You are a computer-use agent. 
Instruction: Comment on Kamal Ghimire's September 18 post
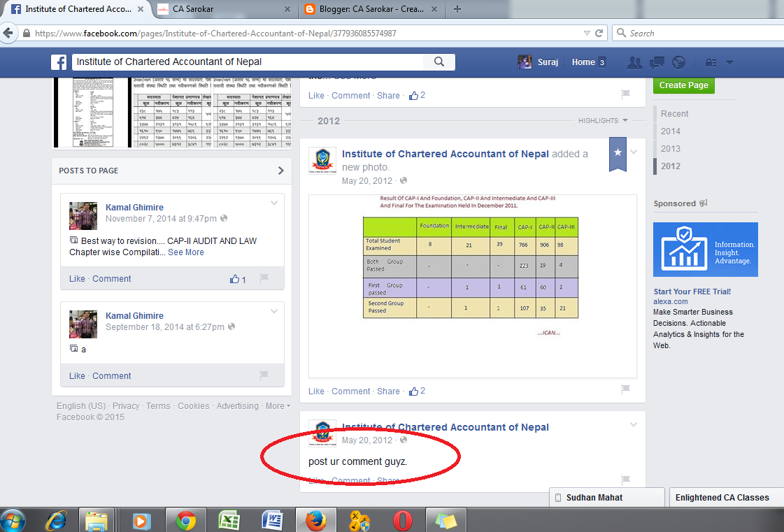[x=111, y=375]
